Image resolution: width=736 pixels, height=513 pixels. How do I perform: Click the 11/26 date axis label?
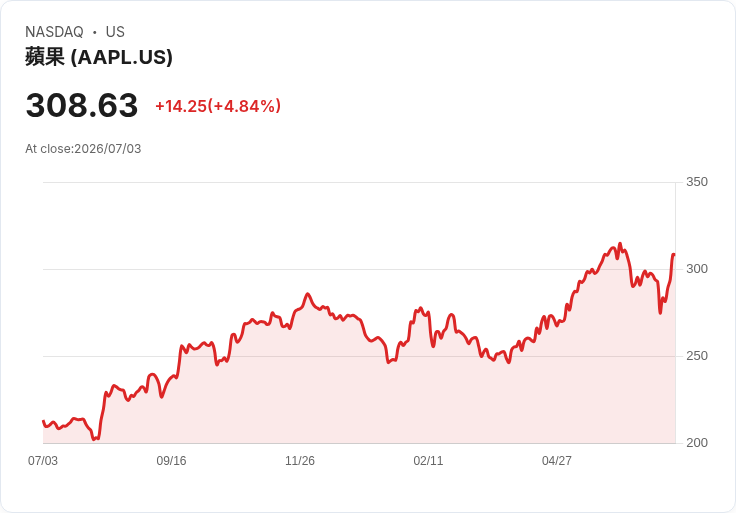point(300,461)
